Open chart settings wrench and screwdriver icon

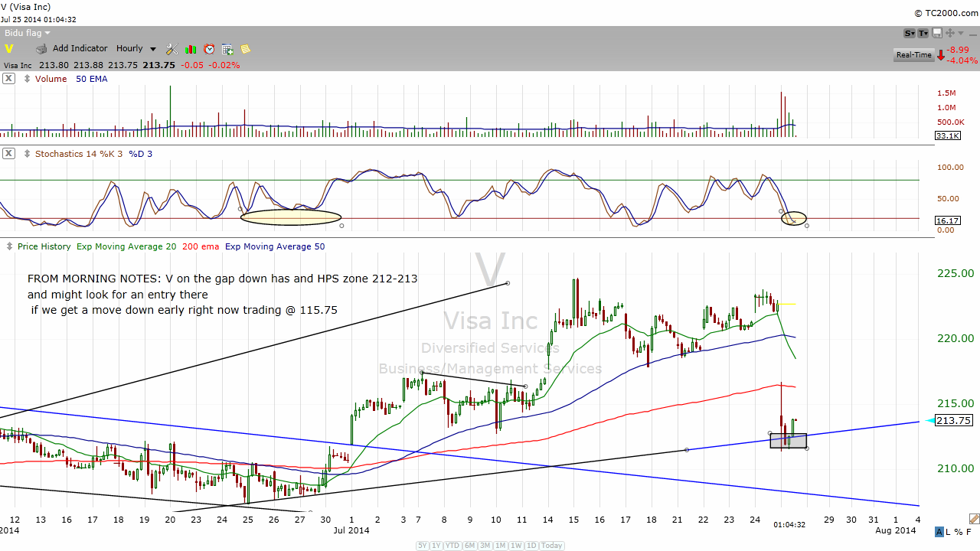[171, 49]
